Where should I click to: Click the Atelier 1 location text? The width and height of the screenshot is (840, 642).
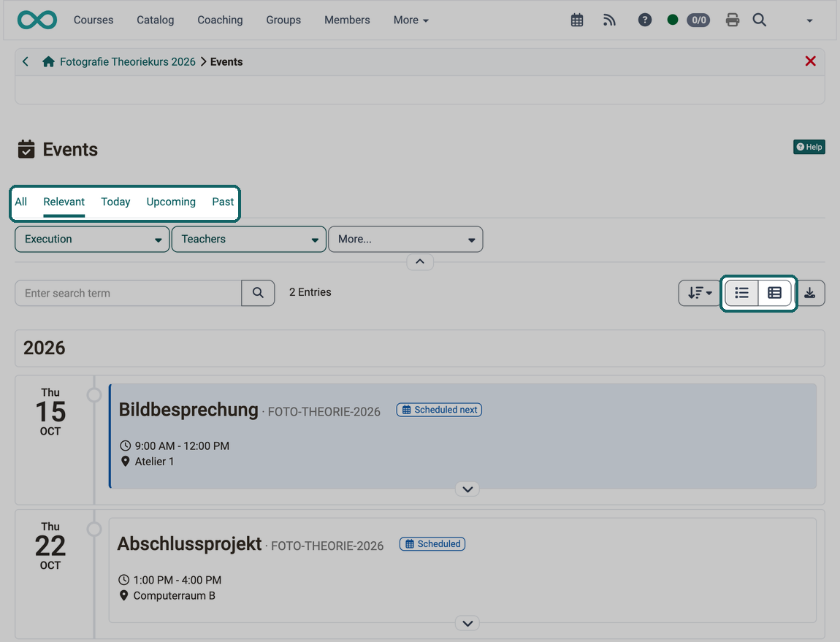coord(154,462)
